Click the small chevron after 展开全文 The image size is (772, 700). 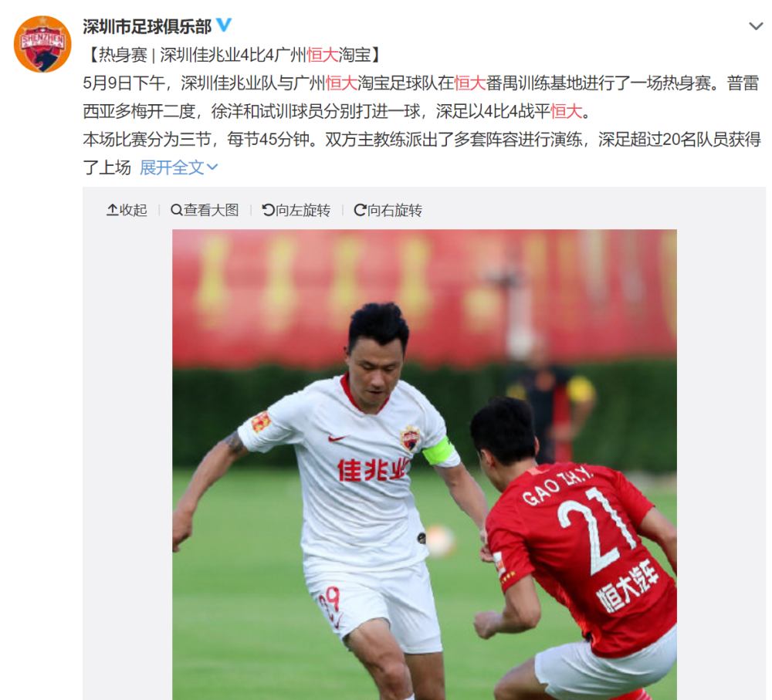212,167
